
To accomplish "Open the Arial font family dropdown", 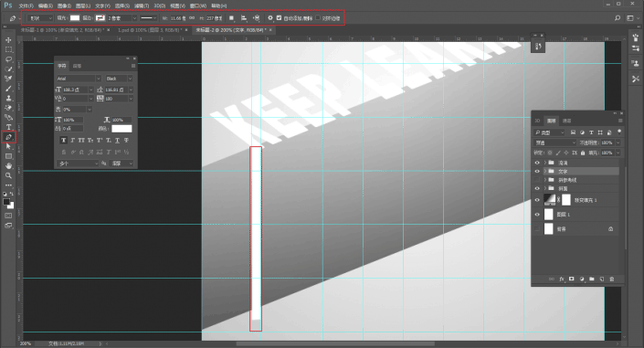I will (79, 79).
